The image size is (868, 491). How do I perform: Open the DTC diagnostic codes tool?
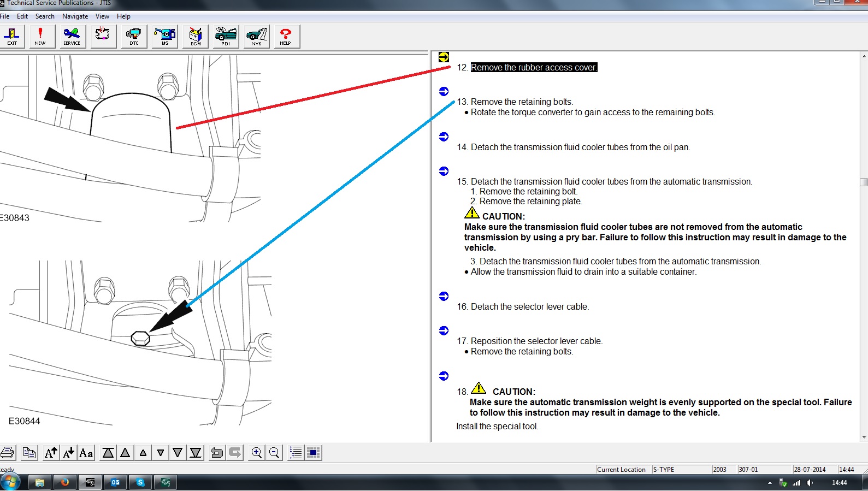click(134, 37)
